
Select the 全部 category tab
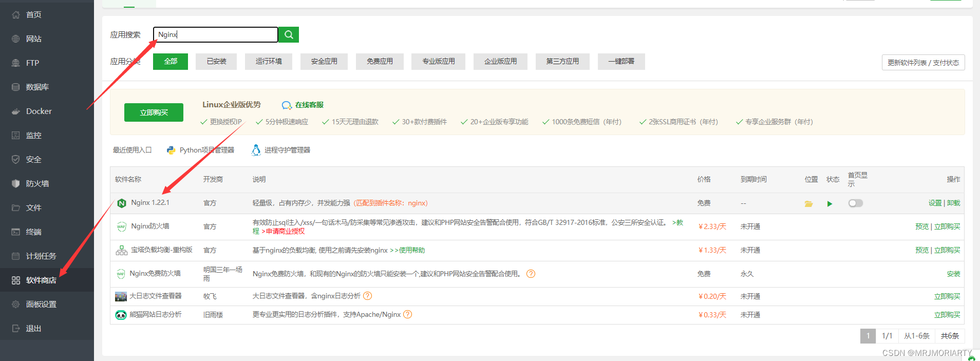(171, 61)
